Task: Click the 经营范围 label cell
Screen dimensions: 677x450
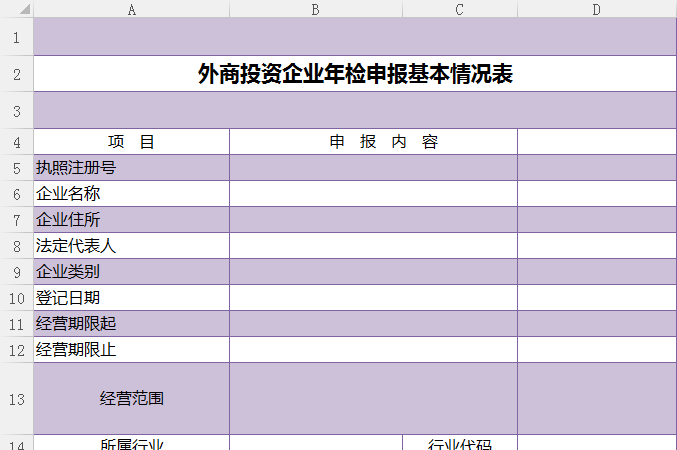Action: click(132, 399)
